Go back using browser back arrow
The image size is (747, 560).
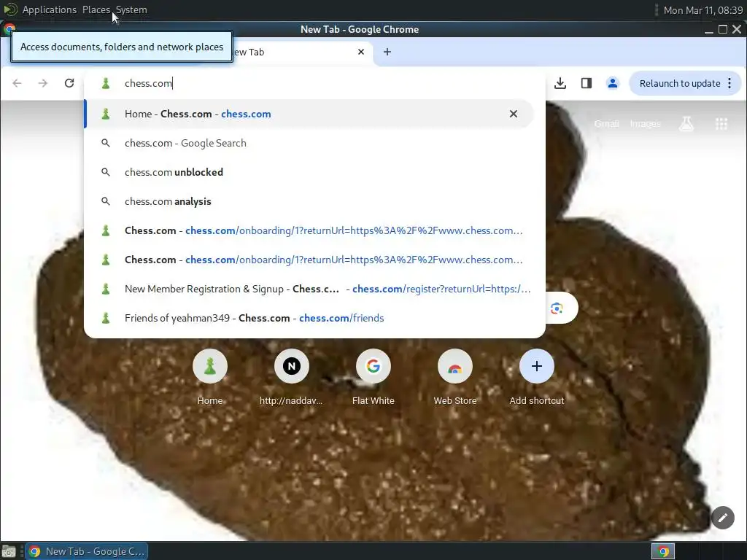tap(18, 83)
